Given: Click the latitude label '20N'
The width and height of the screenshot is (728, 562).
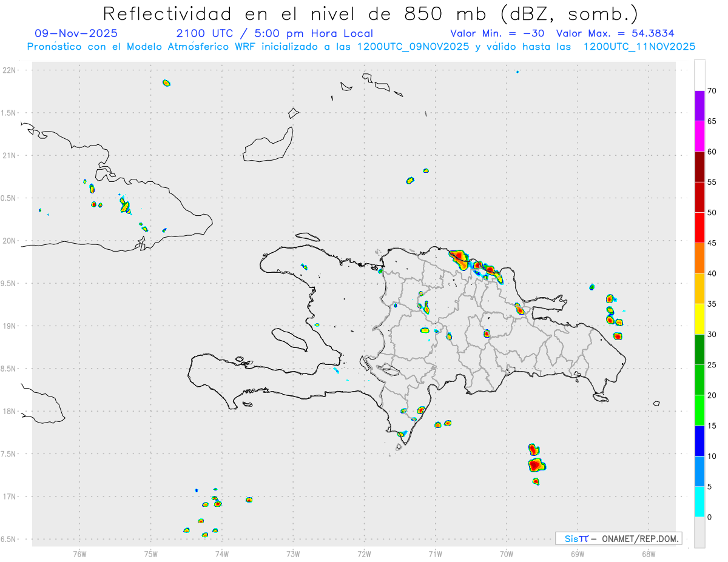Looking at the screenshot, I should (x=10, y=241).
